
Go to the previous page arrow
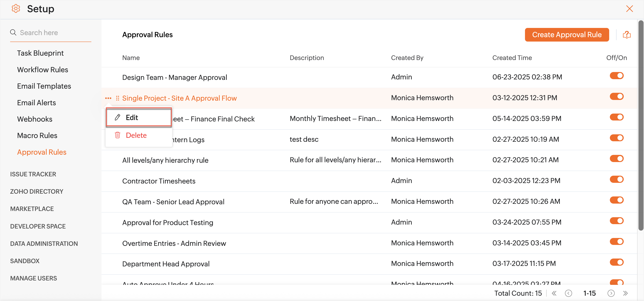(568, 293)
